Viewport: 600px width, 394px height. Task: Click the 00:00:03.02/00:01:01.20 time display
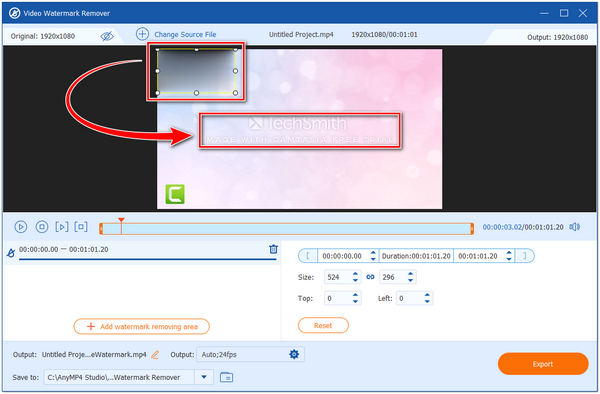(x=523, y=227)
